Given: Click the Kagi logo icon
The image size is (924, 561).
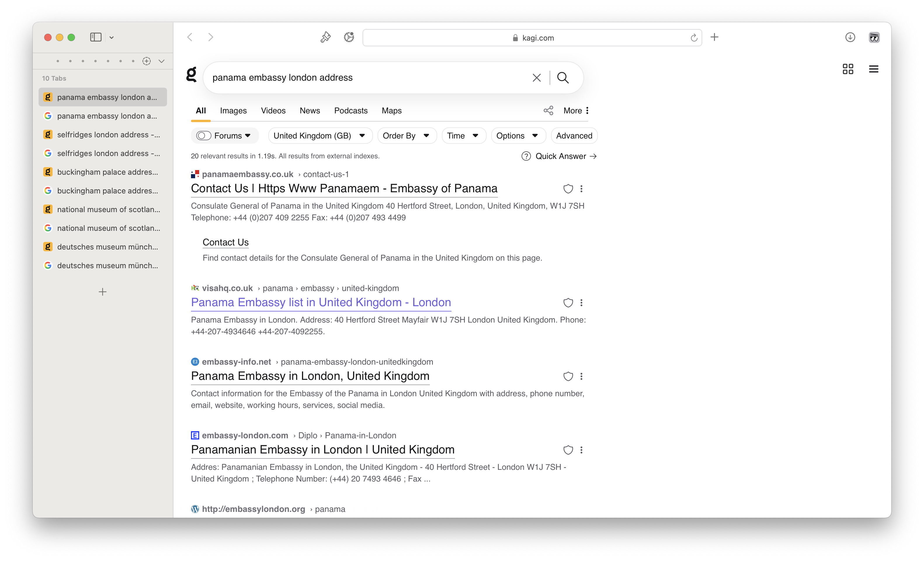Looking at the screenshot, I should pos(191,74).
